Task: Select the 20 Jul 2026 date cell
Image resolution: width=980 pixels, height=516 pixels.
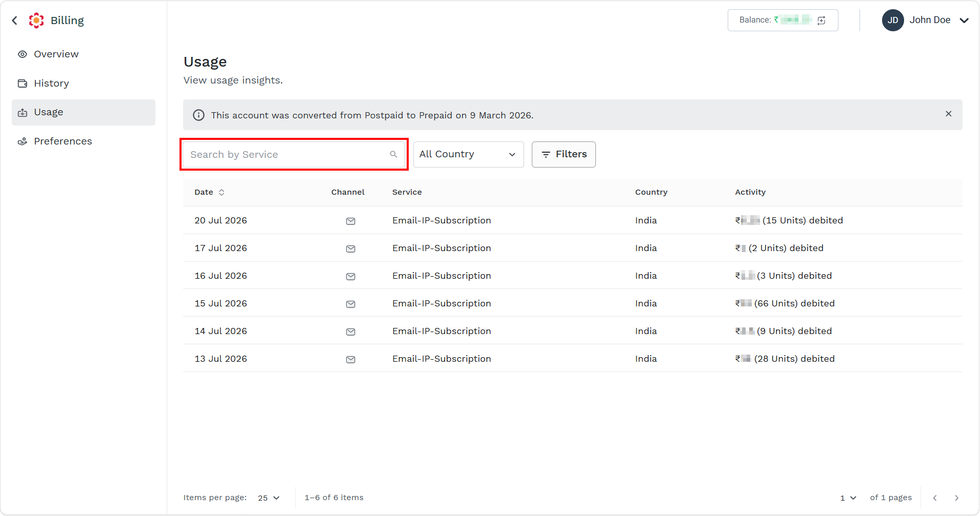Action: [x=221, y=220]
